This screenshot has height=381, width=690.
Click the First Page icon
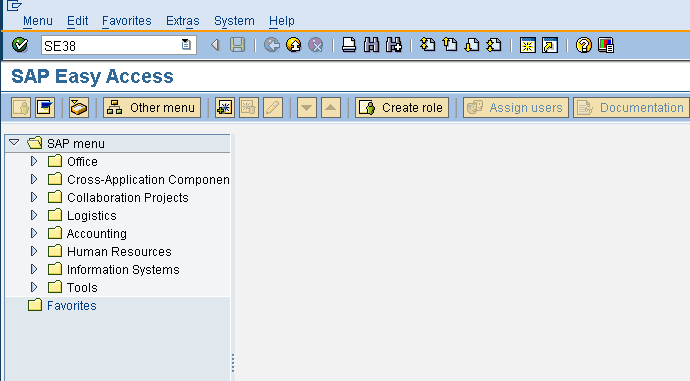click(427, 45)
